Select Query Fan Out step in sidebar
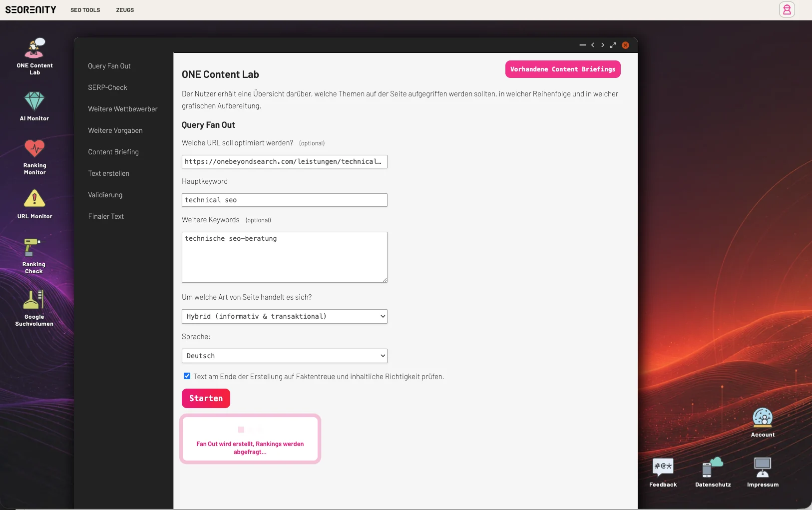 point(109,66)
